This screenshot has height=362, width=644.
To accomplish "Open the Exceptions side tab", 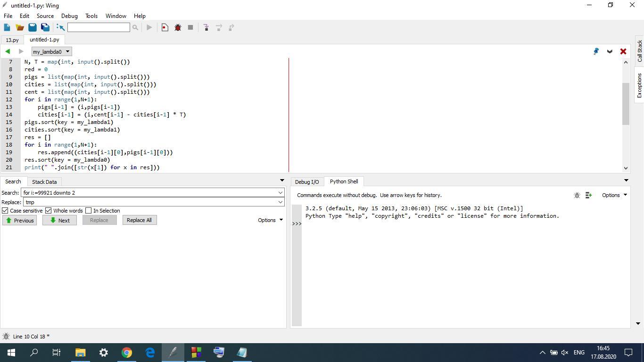I will click(639, 85).
